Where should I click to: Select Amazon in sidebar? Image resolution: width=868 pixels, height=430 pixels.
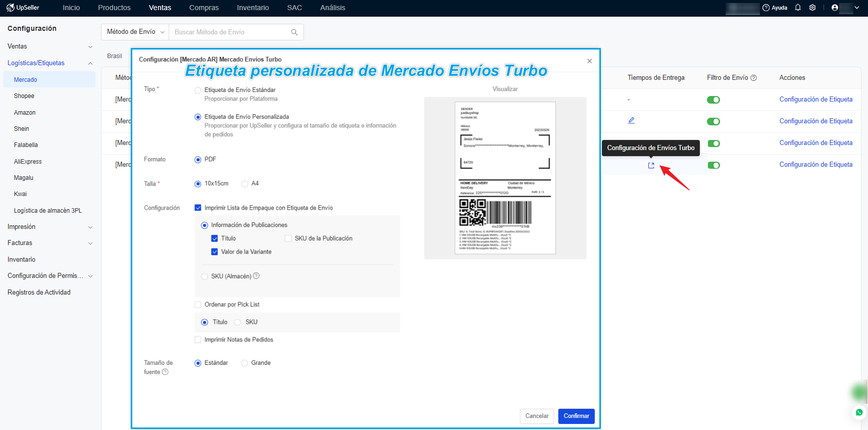25,113
